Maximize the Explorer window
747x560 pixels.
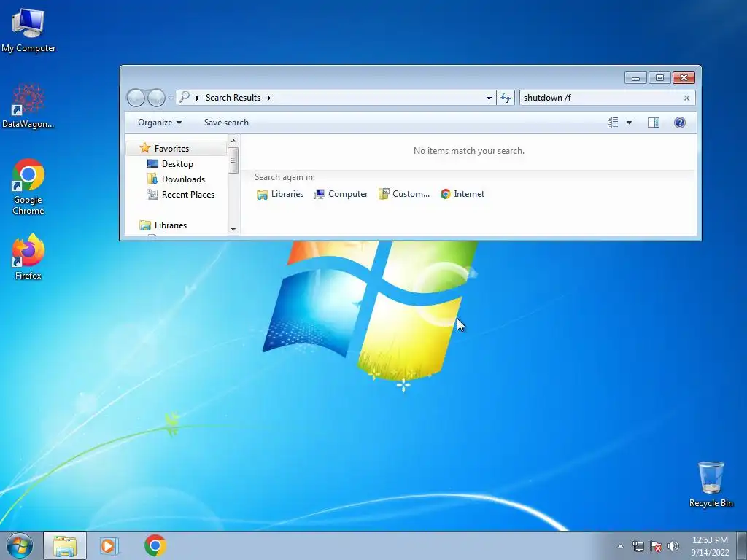(x=659, y=77)
